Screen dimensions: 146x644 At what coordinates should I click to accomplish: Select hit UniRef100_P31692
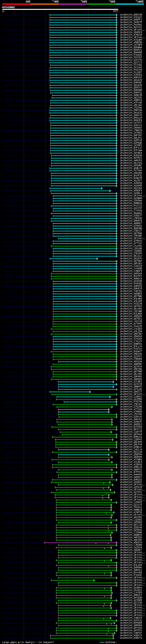[x=131, y=575]
